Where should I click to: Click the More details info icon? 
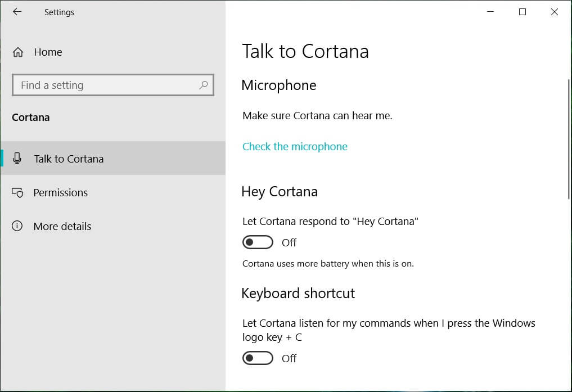[17, 226]
